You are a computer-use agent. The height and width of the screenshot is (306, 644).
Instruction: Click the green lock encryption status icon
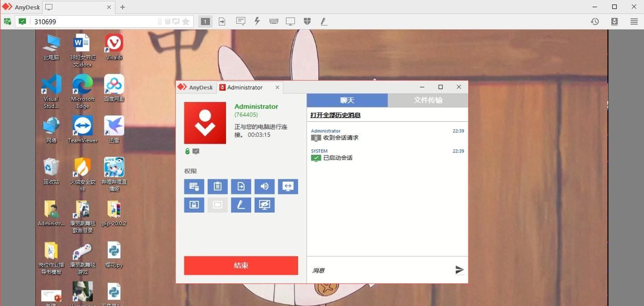pyautogui.click(x=187, y=151)
